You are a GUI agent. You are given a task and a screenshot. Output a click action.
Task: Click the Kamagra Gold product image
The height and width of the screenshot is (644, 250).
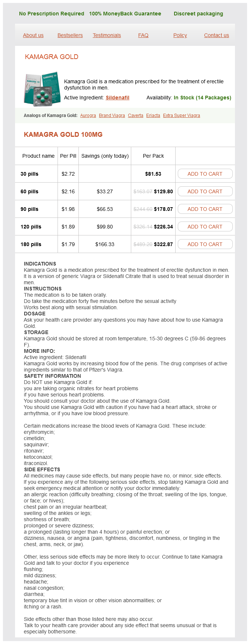coord(42,89)
